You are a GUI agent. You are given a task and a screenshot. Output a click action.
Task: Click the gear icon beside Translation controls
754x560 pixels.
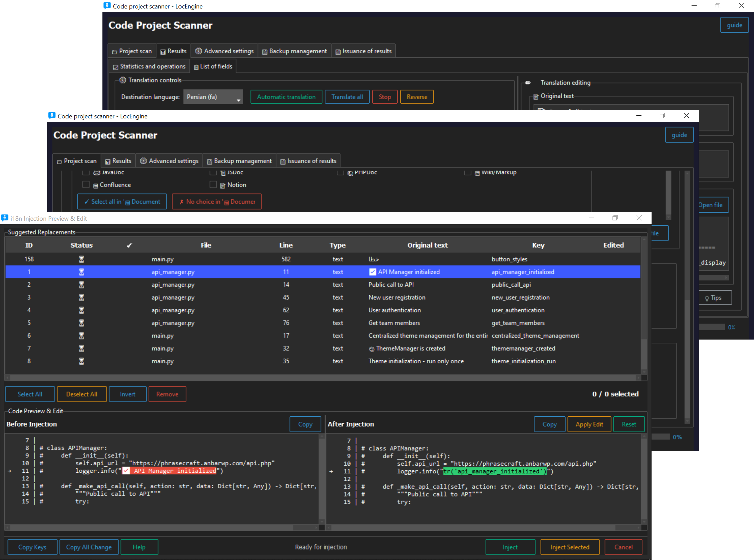(x=123, y=80)
